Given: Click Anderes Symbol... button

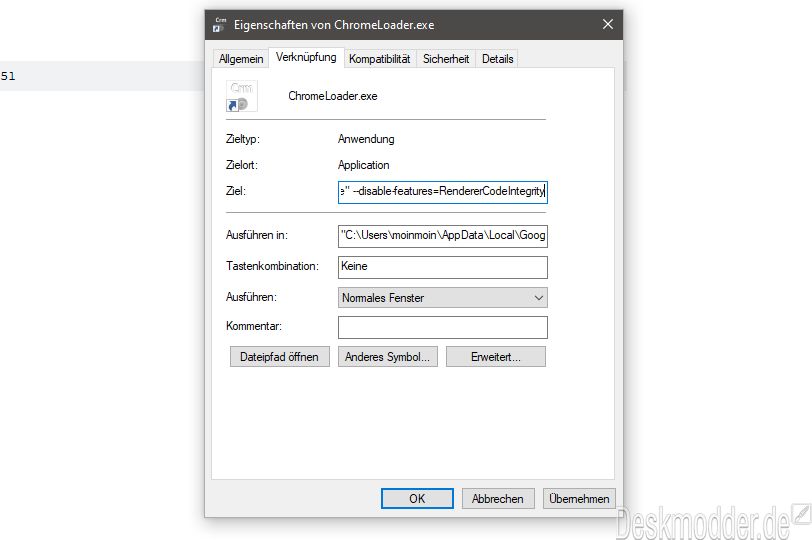Looking at the screenshot, I should click(x=387, y=357).
